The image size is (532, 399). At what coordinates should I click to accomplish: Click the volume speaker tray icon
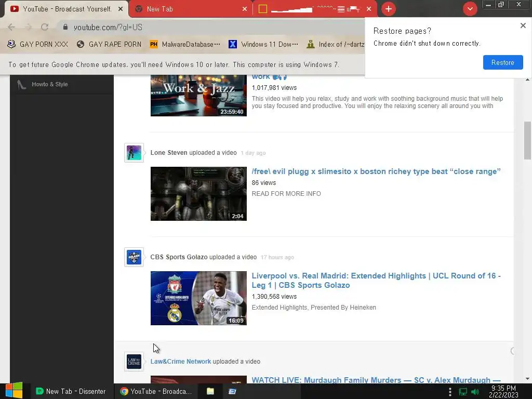(475, 392)
